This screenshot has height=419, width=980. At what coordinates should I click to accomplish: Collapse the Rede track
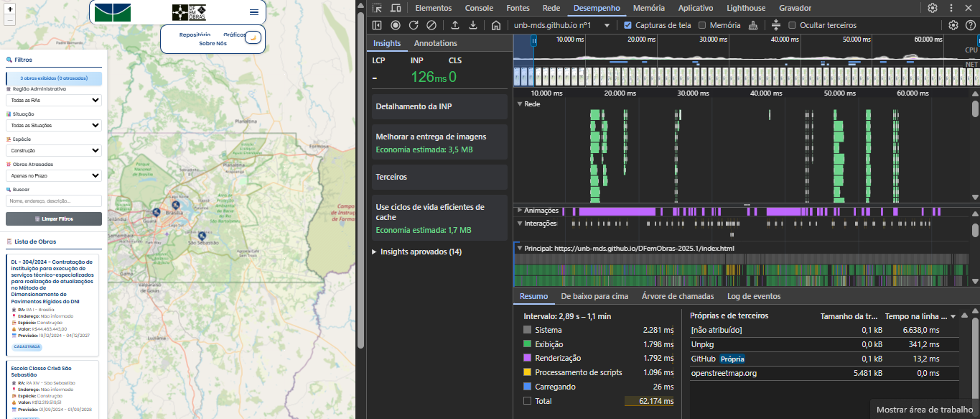pos(520,103)
